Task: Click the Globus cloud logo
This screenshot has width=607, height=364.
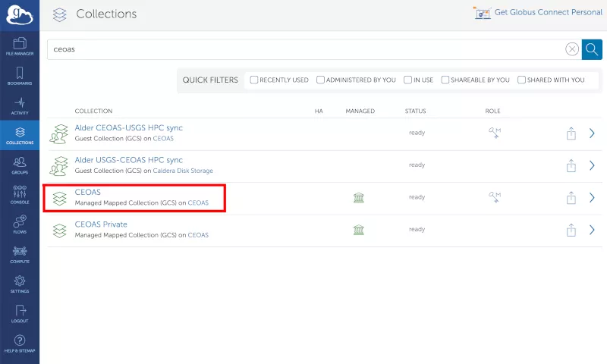Action: (20, 15)
